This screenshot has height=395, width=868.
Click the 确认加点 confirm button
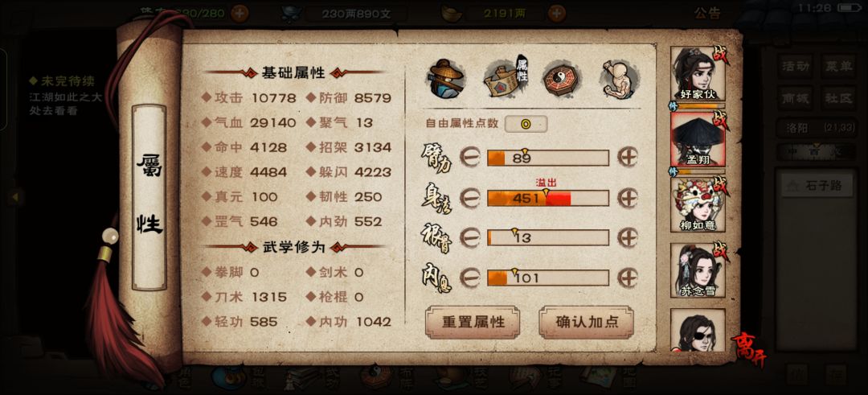point(586,322)
